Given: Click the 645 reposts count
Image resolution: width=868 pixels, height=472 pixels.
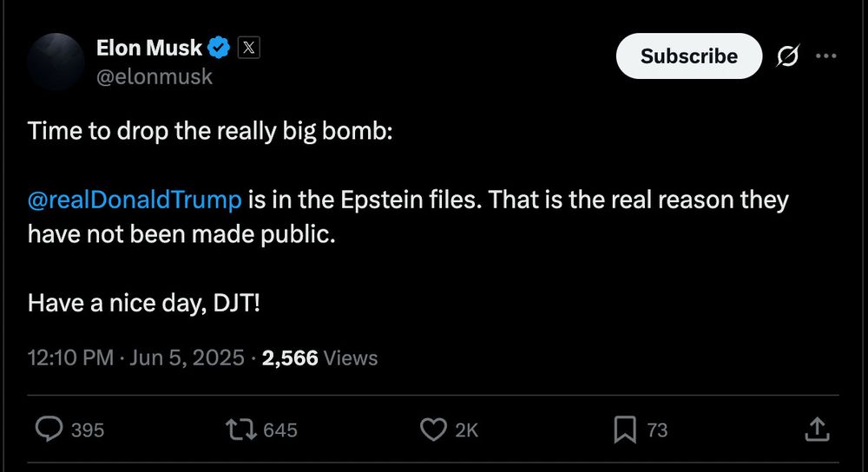Looking at the screenshot, I should 280,429.
